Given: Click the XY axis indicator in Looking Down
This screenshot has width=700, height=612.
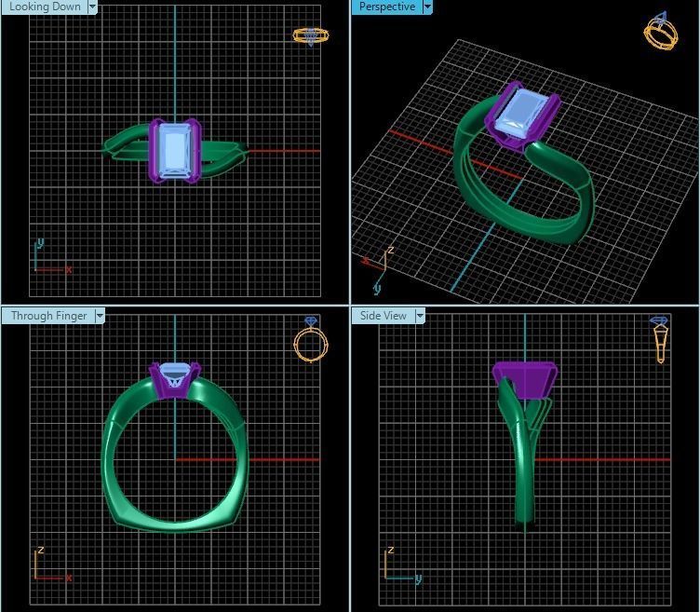Looking at the screenshot, I should tap(53, 257).
